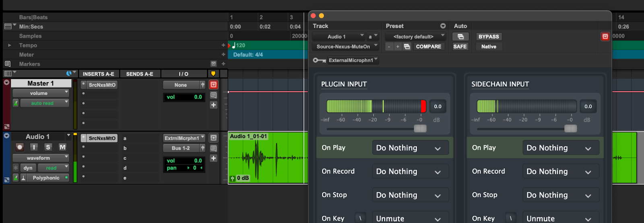Image resolution: width=644 pixels, height=223 pixels.
Task: Click the plus button in Master 1 I/O
Action: [213, 105]
